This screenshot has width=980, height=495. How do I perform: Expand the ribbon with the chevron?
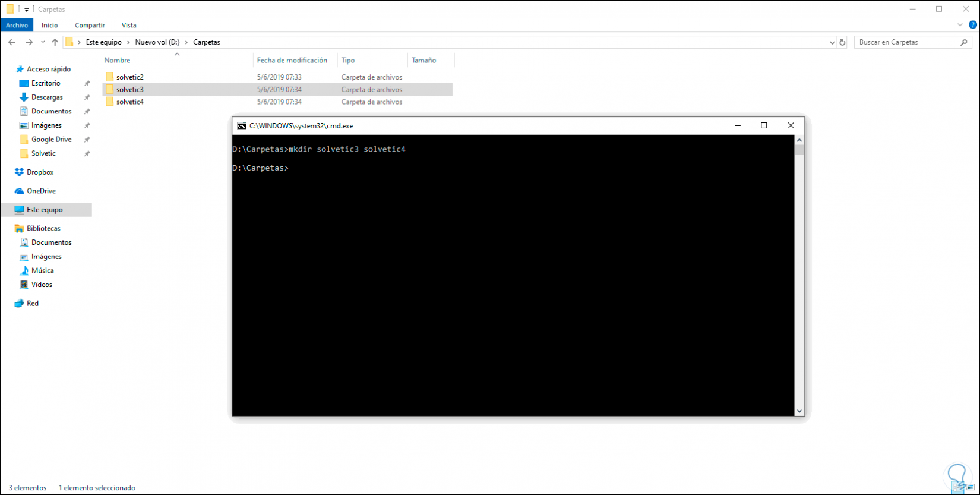[x=960, y=25]
